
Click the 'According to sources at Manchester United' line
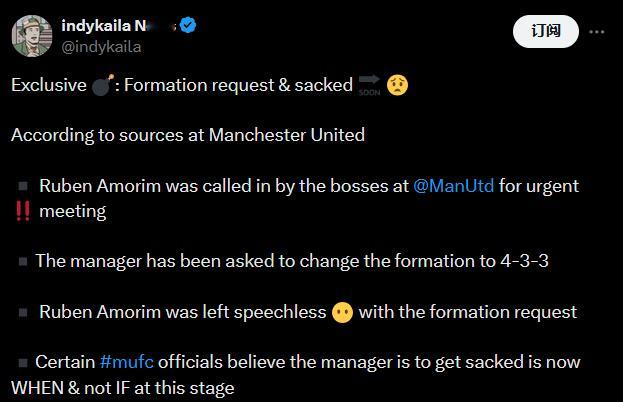coord(188,135)
